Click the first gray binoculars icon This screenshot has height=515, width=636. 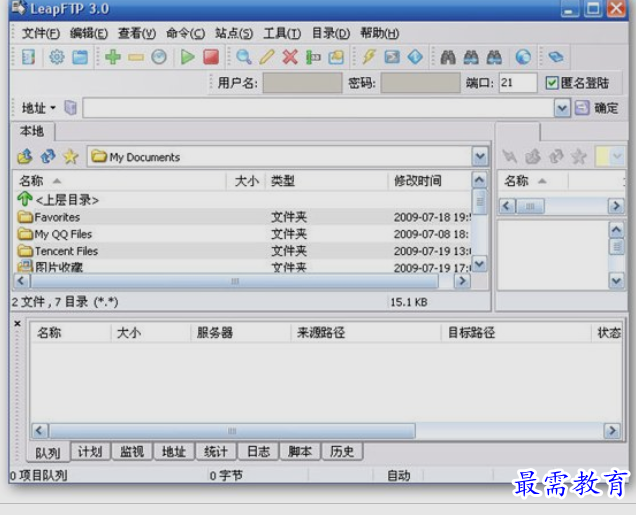tap(448, 58)
